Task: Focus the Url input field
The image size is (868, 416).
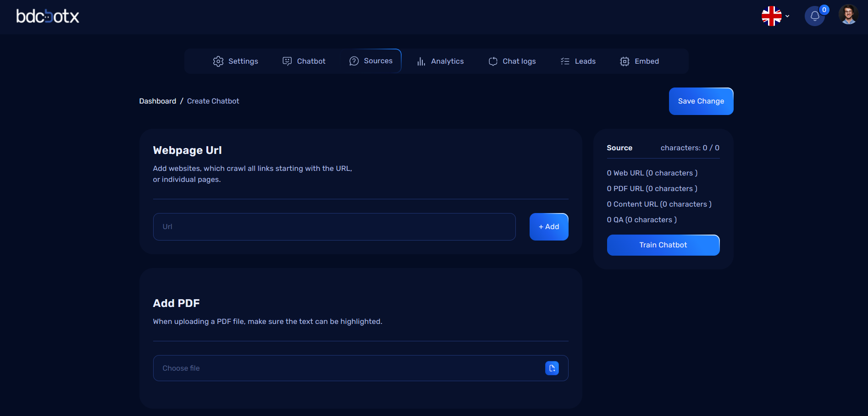Action: coord(334,227)
